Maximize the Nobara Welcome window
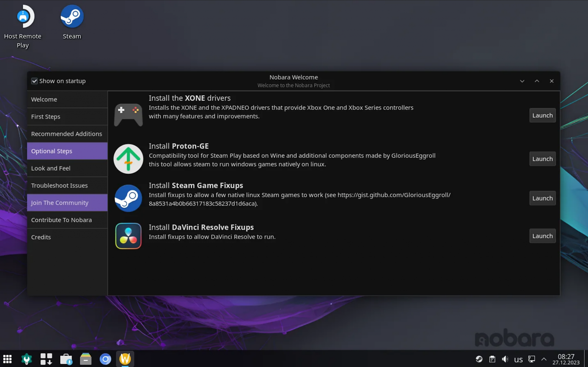 pyautogui.click(x=537, y=81)
